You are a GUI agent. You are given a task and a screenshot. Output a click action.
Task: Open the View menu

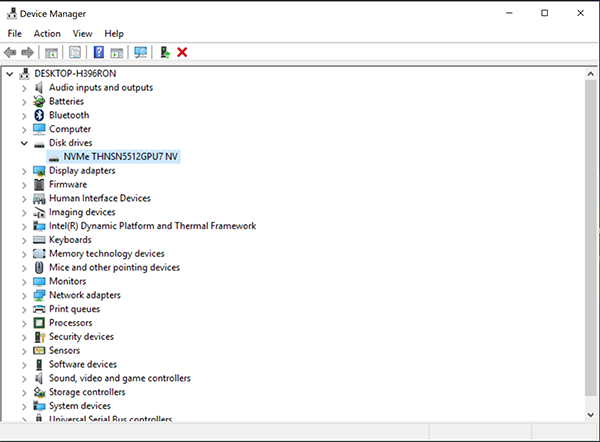(82, 34)
